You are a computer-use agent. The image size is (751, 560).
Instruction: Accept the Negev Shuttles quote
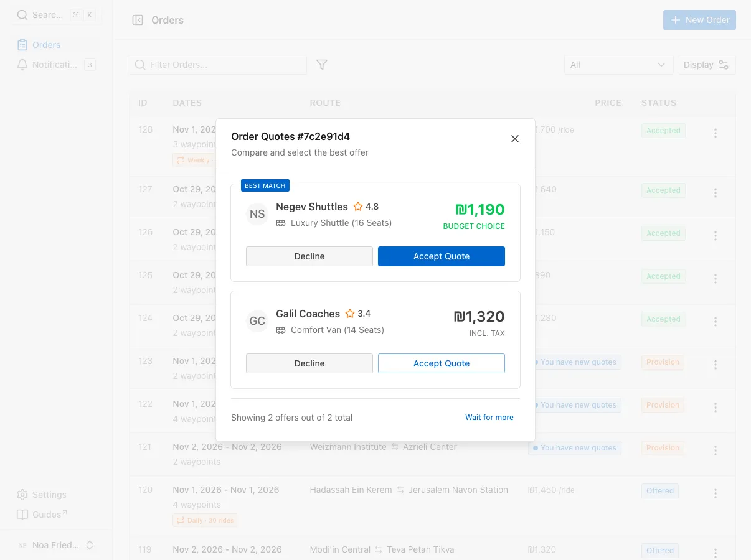tap(442, 256)
